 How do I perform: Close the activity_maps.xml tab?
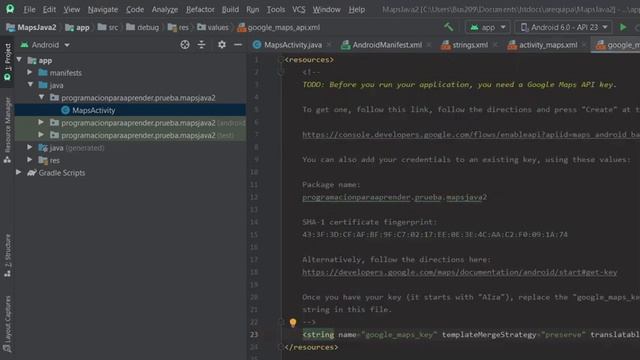(584, 45)
